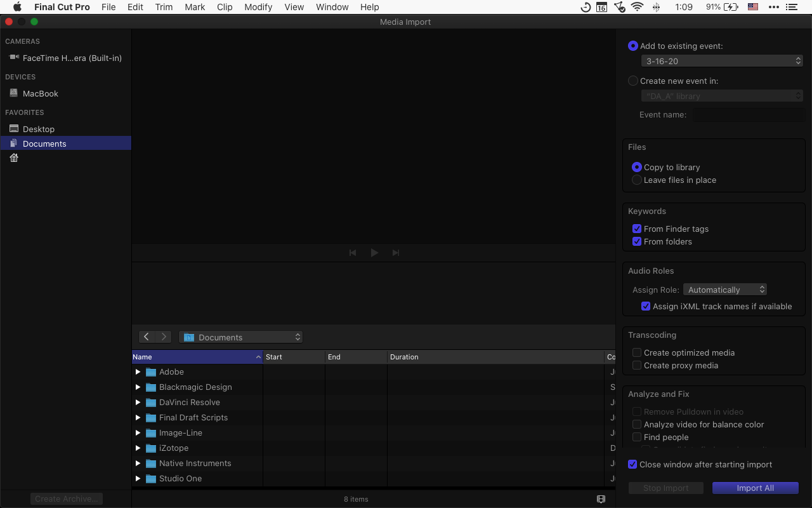Jump to previous clip in viewer
Viewport: 812px width, 508px height.
tap(353, 253)
